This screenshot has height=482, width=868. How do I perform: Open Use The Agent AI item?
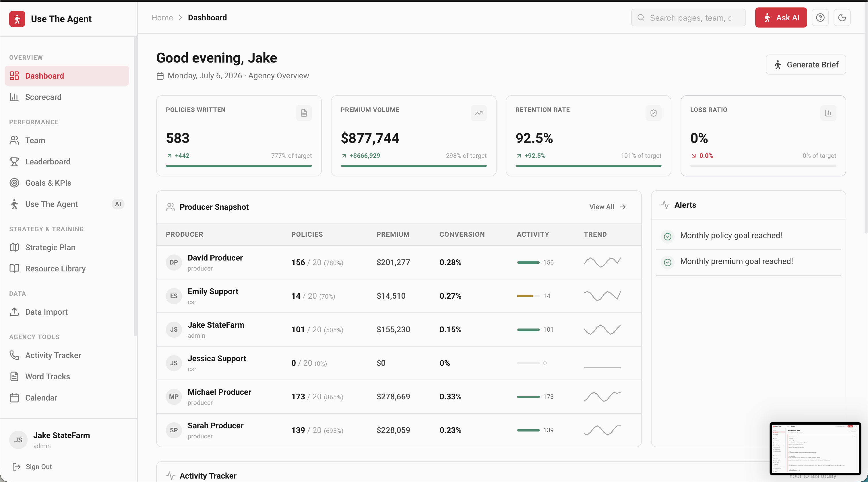click(67, 204)
